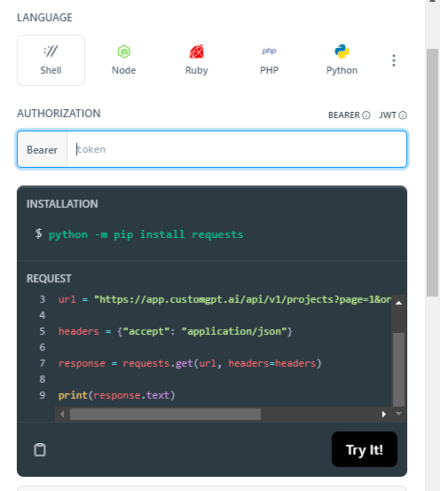Click the BEARER info icon
This screenshot has width=440, height=491.
(x=366, y=115)
